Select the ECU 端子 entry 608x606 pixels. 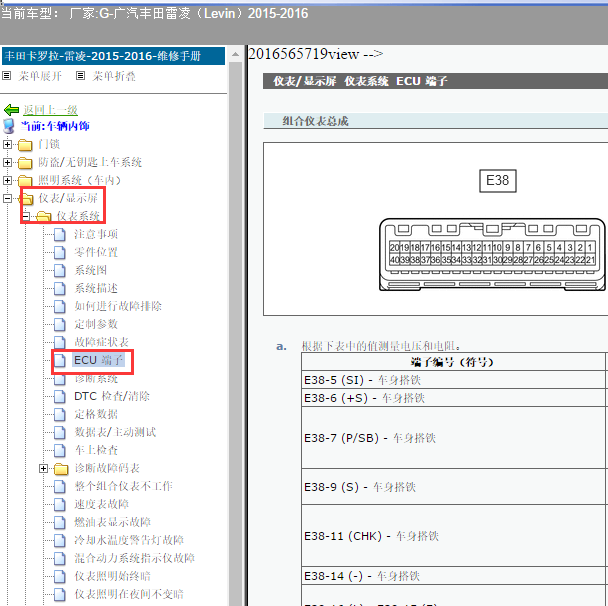(98, 360)
